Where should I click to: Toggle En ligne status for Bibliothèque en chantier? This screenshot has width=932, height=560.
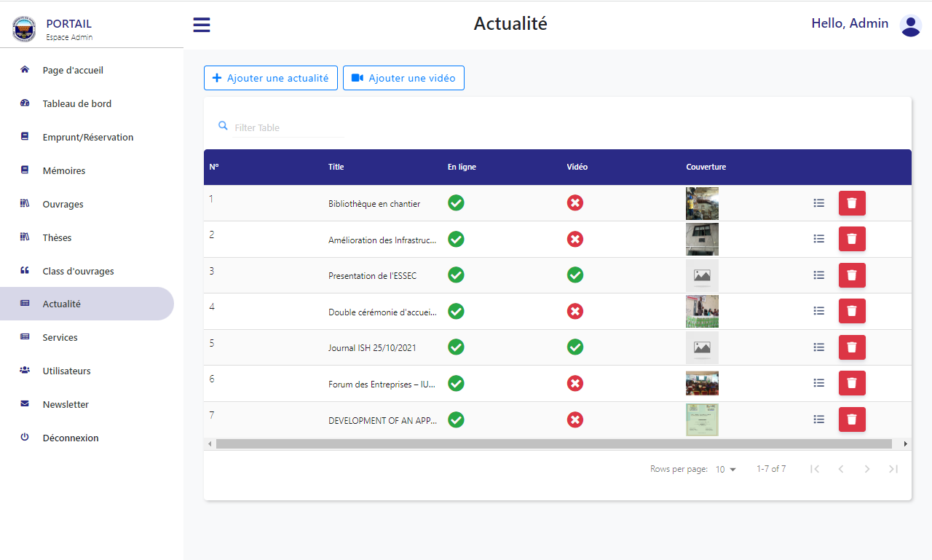pos(456,203)
